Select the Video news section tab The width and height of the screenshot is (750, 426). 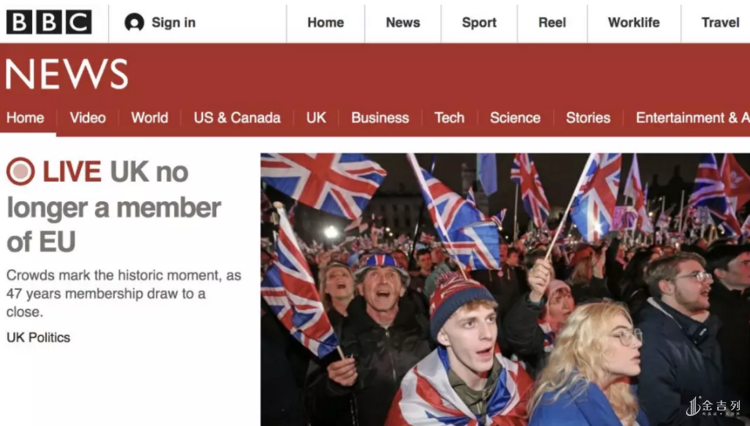(x=88, y=118)
